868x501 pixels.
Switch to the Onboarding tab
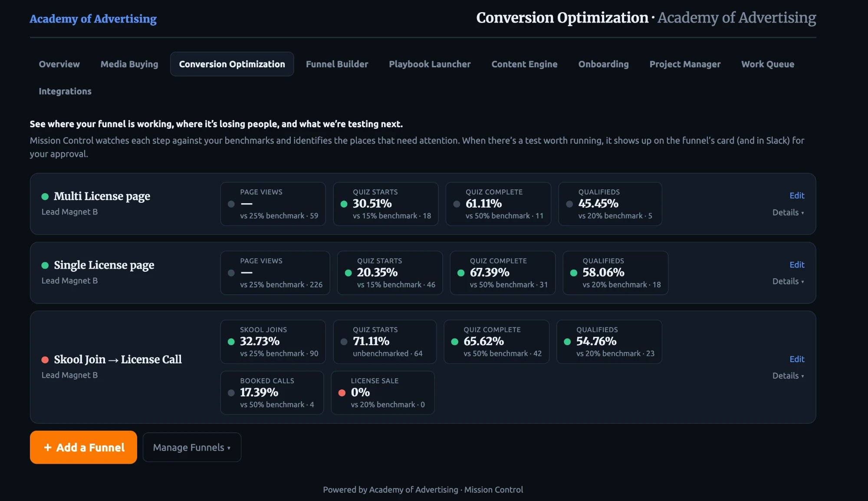pyautogui.click(x=603, y=64)
